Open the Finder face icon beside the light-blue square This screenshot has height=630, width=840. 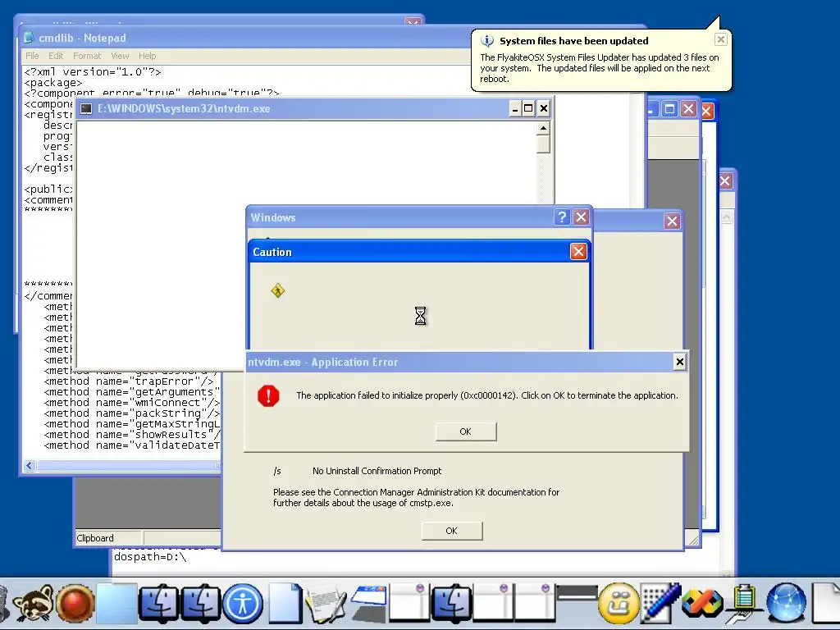pyautogui.click(x=158, y=605)
